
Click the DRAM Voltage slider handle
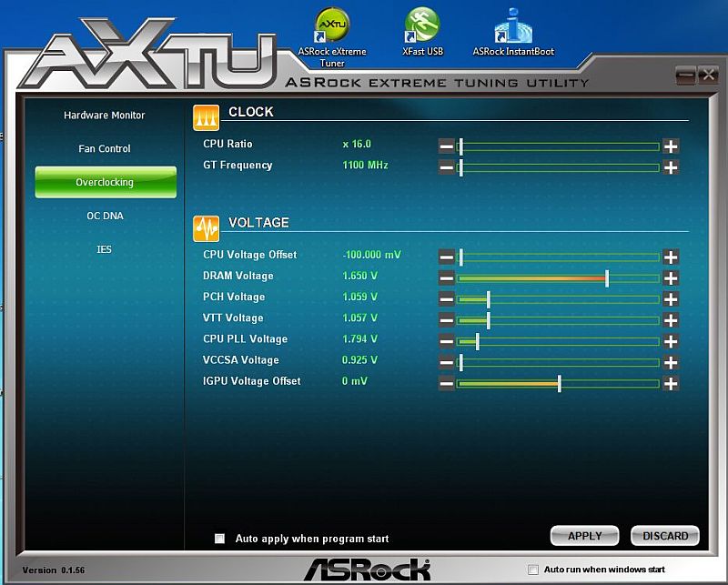[607, 278]
